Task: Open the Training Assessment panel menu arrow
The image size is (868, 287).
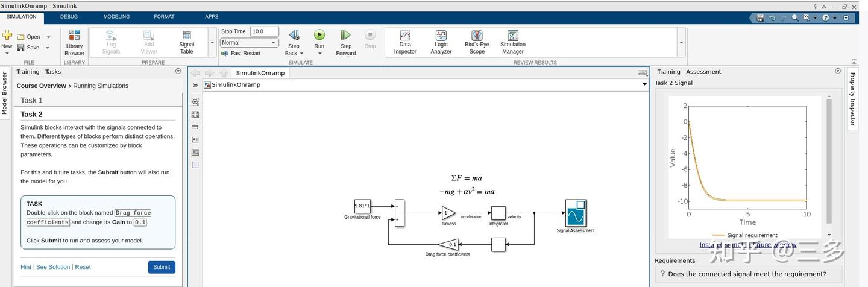Action: [838, 71]
